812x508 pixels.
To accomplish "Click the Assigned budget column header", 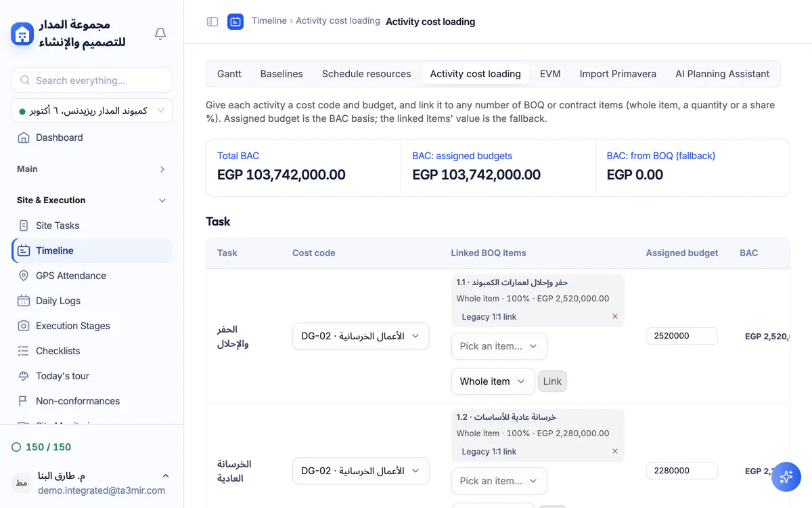I will click(x=682, y=253).
